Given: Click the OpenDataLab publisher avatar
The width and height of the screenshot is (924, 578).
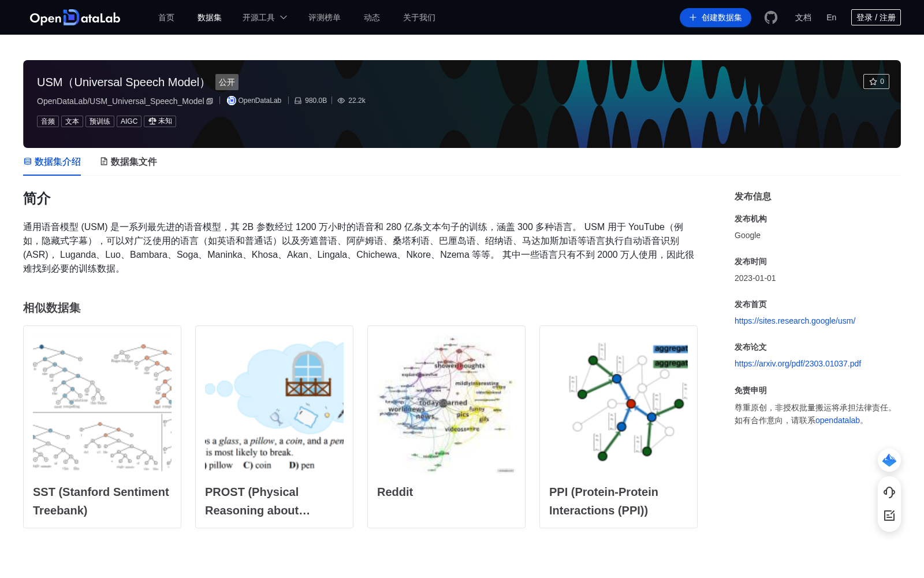Looking at the screenshot, I should coord(232,101).
